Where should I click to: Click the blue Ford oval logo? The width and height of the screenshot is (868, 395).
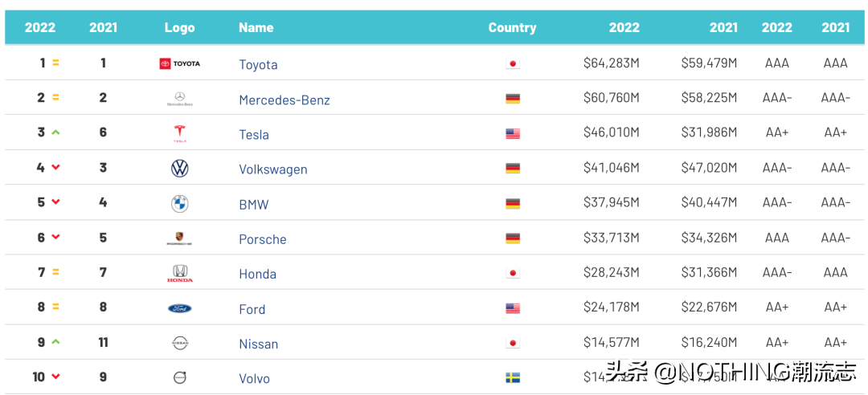(180, 308)
